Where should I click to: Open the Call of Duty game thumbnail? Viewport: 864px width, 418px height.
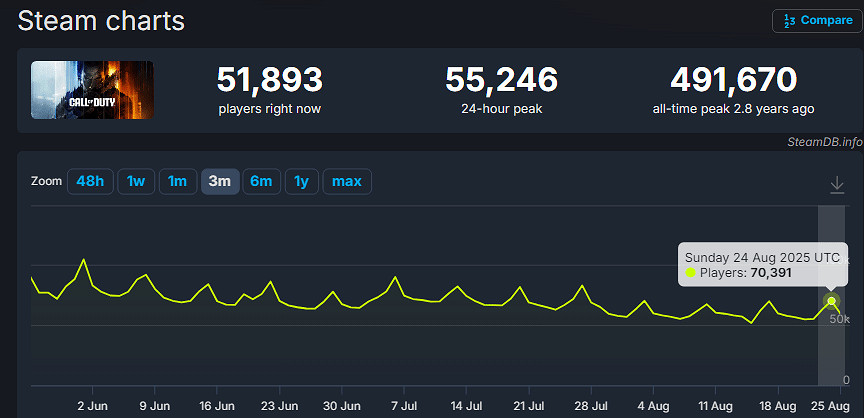[92, 90]
